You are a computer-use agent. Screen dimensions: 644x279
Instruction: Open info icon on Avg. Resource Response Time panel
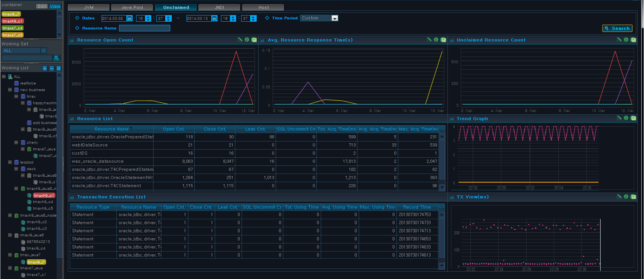click(436, 40)
